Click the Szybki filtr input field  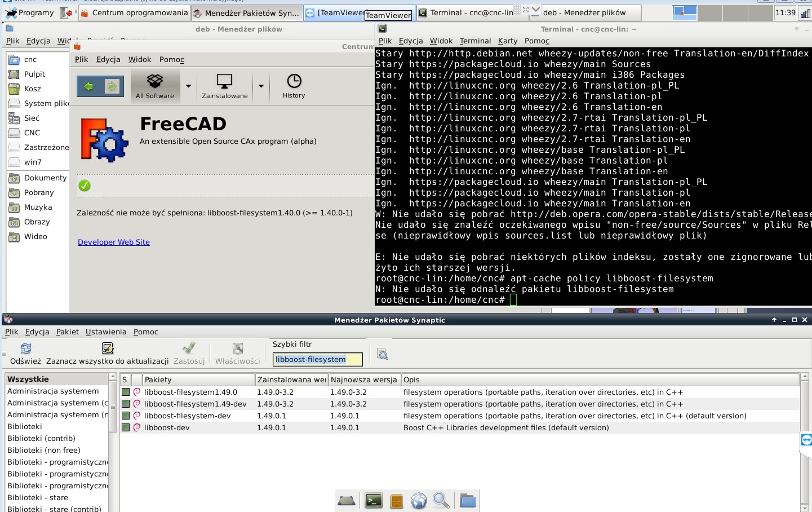pyautogui.click(x=317, y=359)
